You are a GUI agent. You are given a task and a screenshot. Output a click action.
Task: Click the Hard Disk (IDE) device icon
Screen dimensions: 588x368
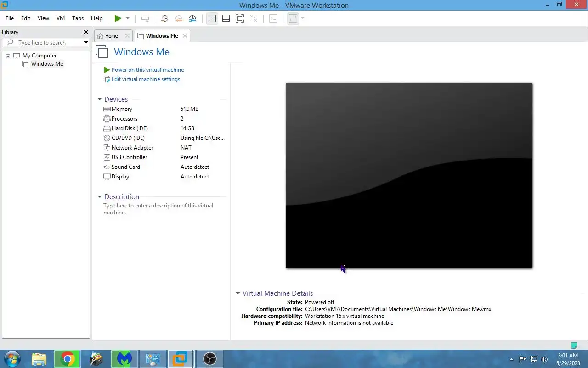pyautogui.click(x=107, y=128)
